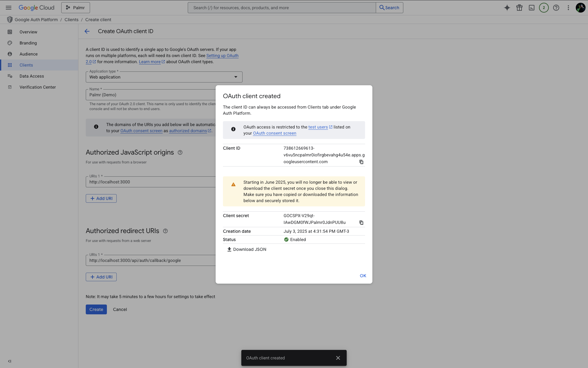Open the free trial gift icon
588x368 pixels.
click(519, 8)
